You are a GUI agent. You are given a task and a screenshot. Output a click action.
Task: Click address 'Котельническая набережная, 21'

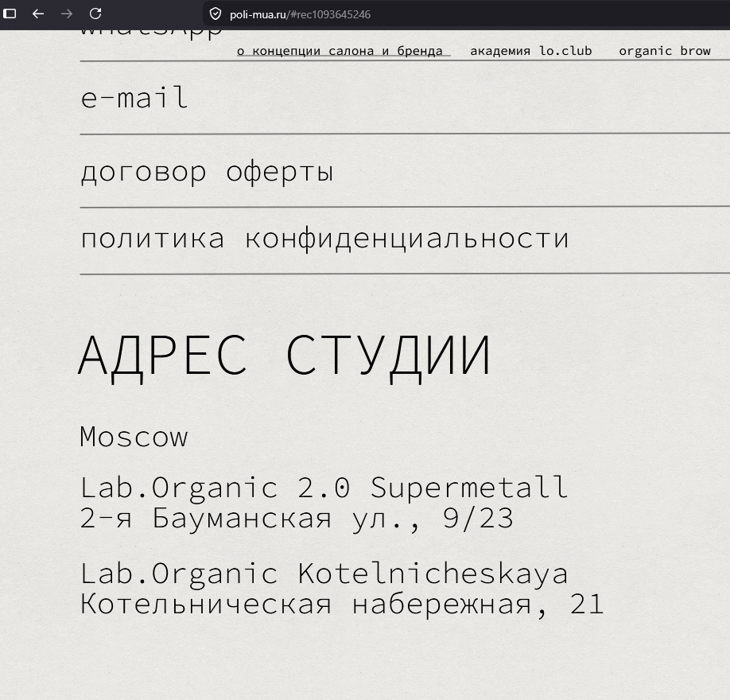[x=342, y=605]
